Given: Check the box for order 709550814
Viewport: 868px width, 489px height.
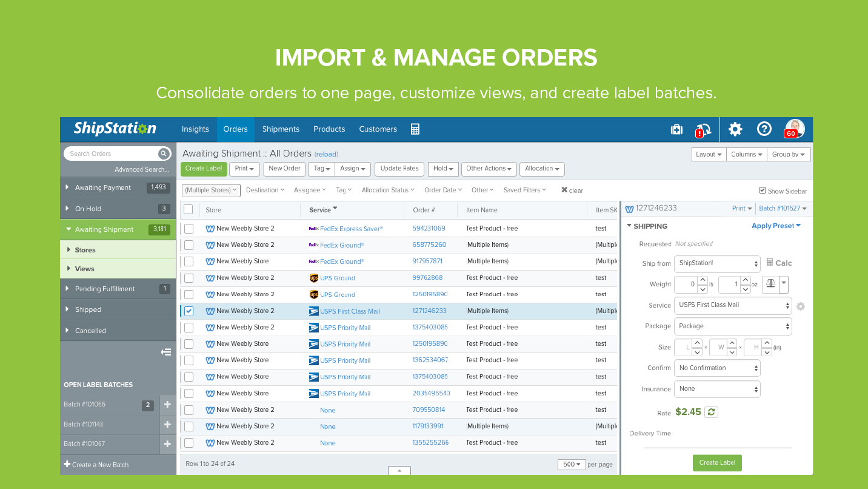Looking at the screenshot, I should click(x=189, y=410).
